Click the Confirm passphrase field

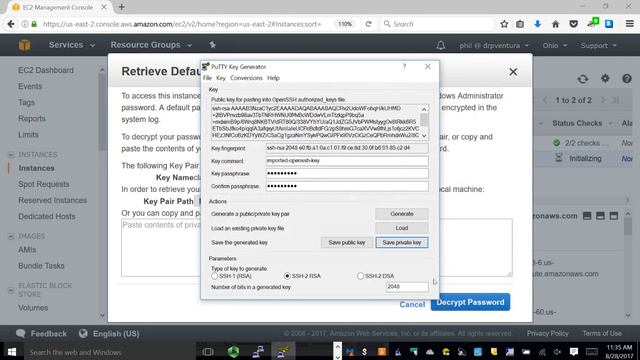[347, 186]
